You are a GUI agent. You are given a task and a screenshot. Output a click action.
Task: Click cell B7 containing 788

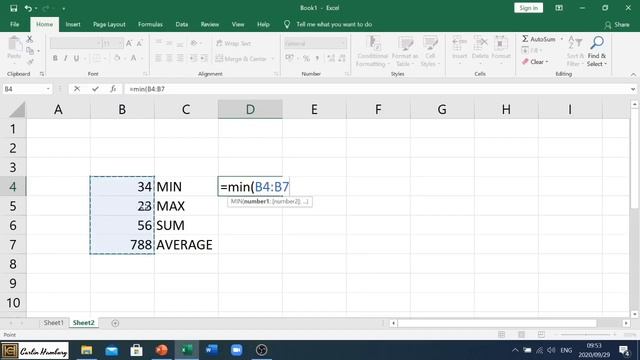[122, 245]
